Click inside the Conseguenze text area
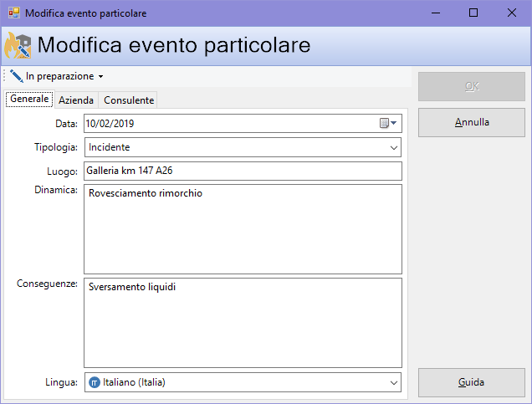Screen dimensions: 532x404 (x=243, y=323)
